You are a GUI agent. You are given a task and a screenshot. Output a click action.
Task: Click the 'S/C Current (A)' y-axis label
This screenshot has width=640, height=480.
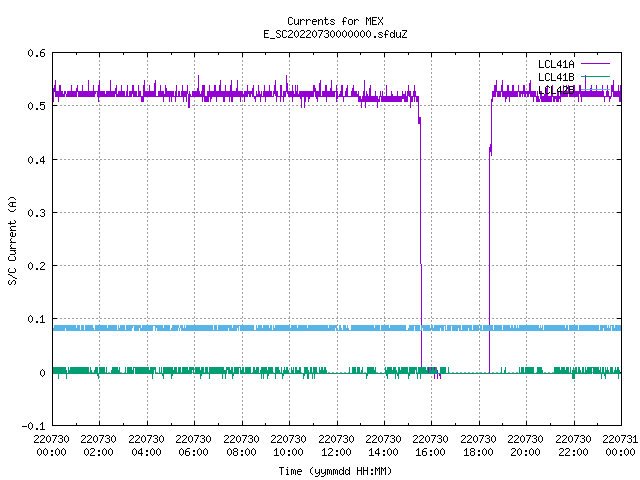pos(13,241)
